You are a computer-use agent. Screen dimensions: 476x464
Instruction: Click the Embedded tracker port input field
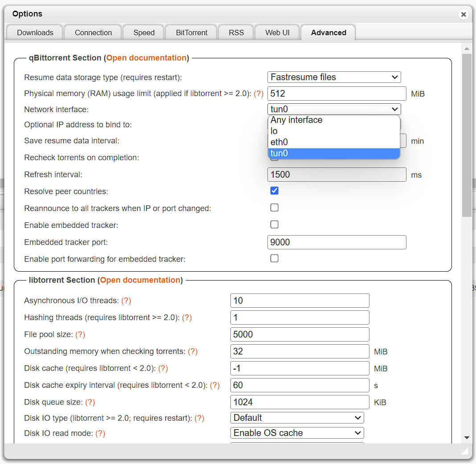[x=336, y=243]
